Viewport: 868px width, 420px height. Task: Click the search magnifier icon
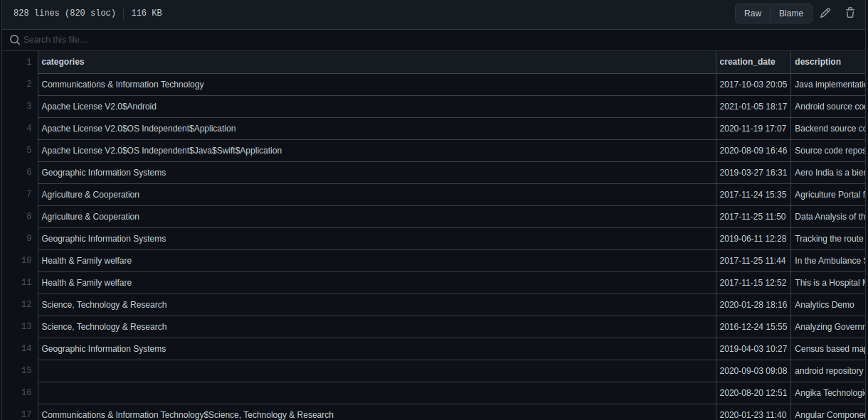tap(14, 40)
